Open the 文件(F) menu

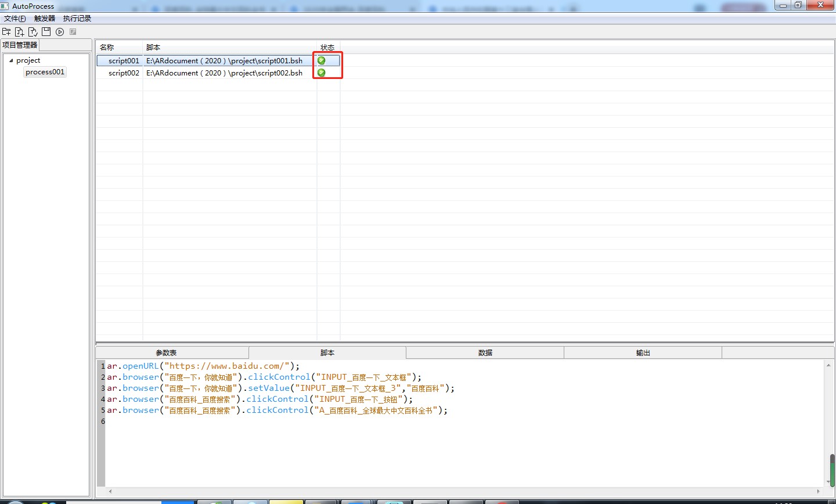tap(15, 19)
